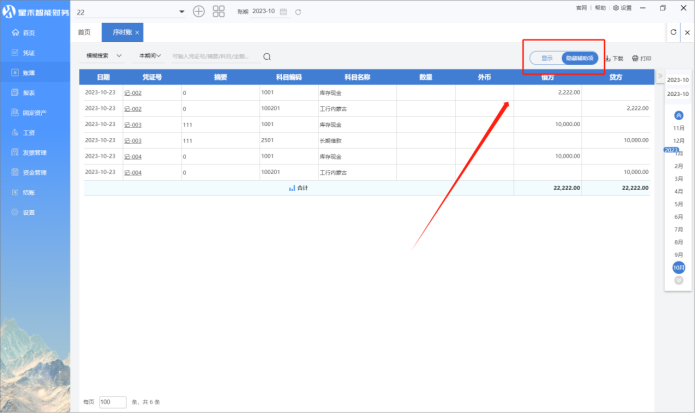695x413 pixels.
Task: Switch to the 首页 tab
Action: (x=85, y=33)
